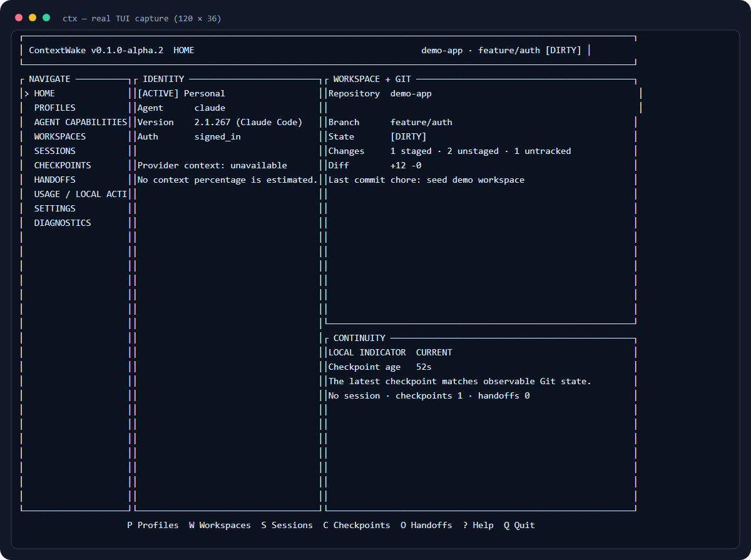Click the latest checkpoint matches Git state line
The image size is (751, 560).
[460, 381]
